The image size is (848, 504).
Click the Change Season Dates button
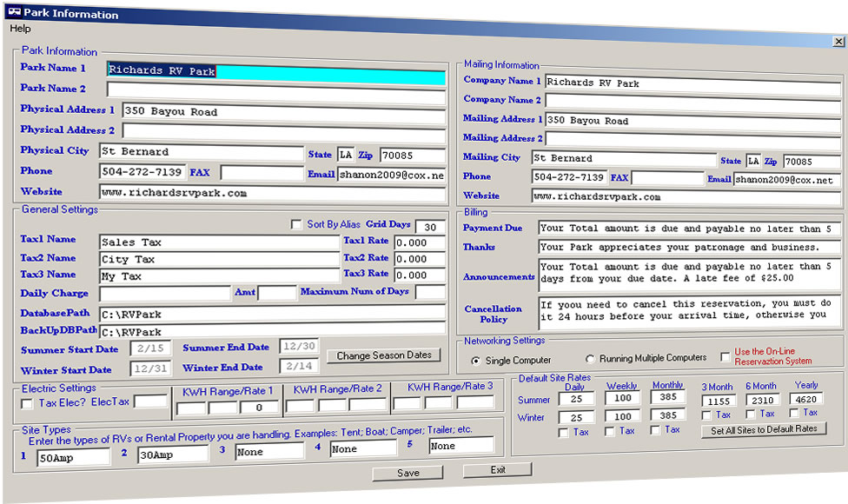click(384, 355)
